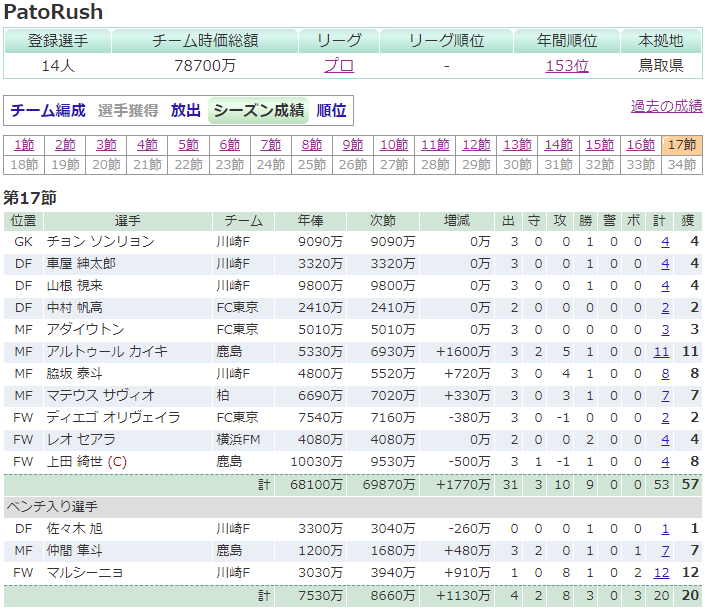Open チョン ソンリョン points total link
The image size is (705, 609).
click(665, 242)
